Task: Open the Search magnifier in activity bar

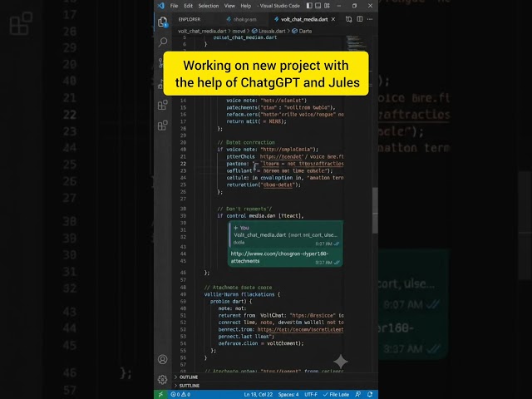Action: click(x=163, y=42)
